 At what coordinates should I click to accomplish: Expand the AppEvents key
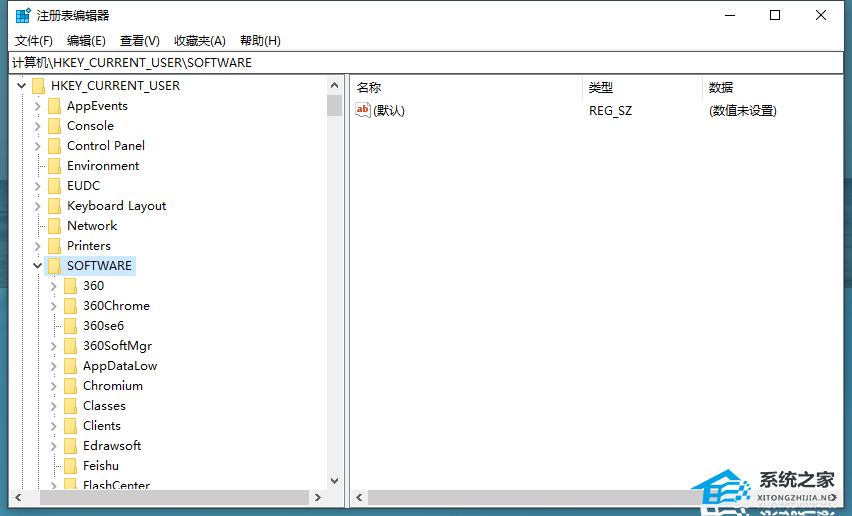[38, 106]
